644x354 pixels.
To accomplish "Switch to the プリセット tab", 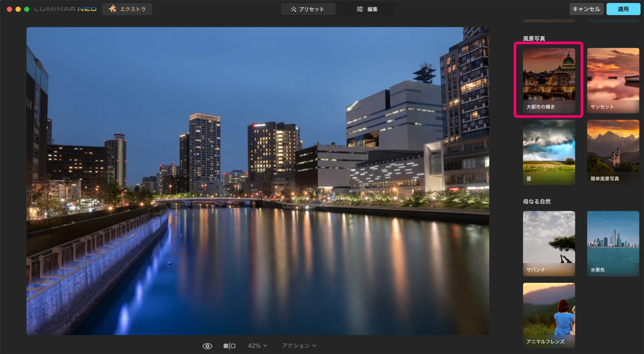I will [x=308, y=9].
